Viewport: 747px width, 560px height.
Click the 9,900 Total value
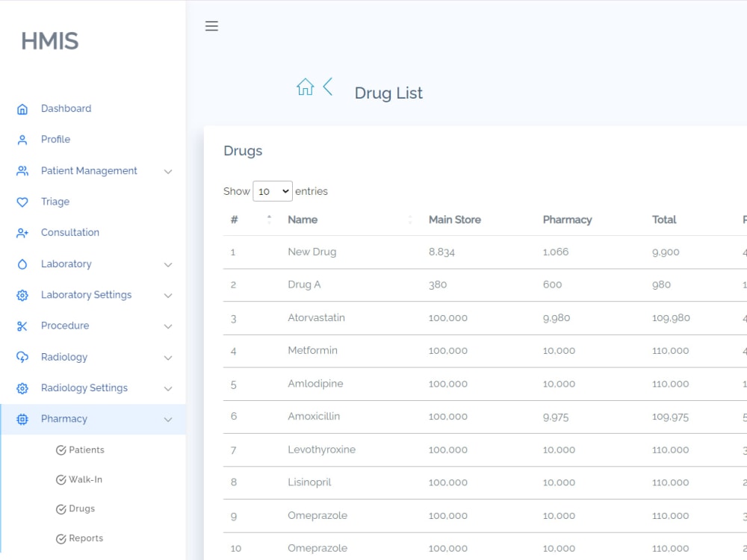pos(666,252)
